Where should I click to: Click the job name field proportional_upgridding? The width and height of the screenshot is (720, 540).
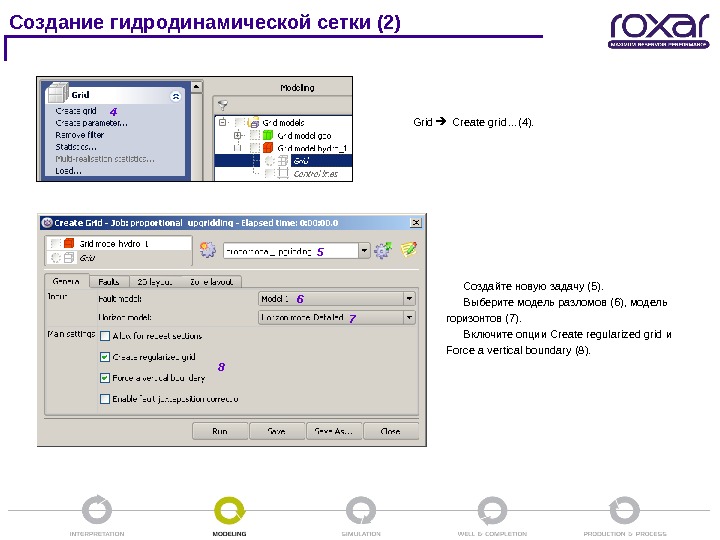(291, 251)
